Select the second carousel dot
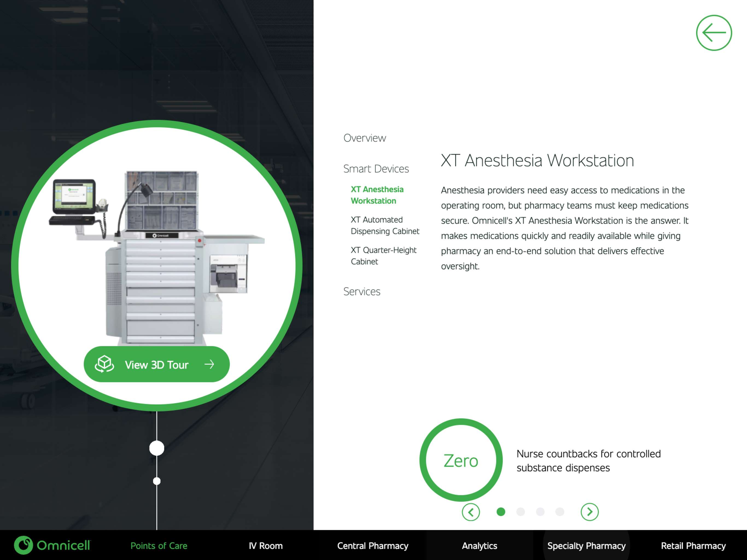 [520, 512]
